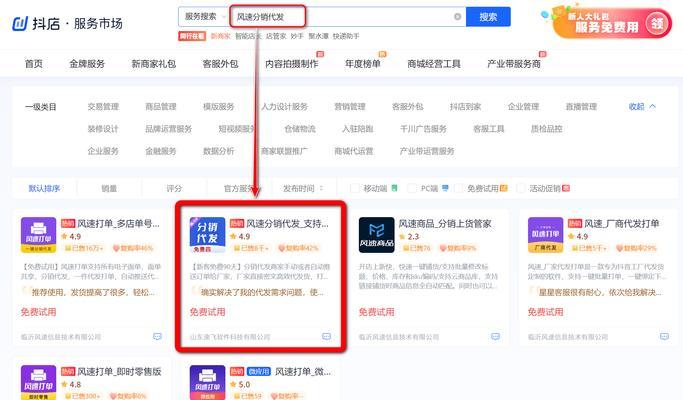Open the 风速_厂商代发打单 app icon
Viewport: 683px width, 400px height.
(x=545, y=235)
